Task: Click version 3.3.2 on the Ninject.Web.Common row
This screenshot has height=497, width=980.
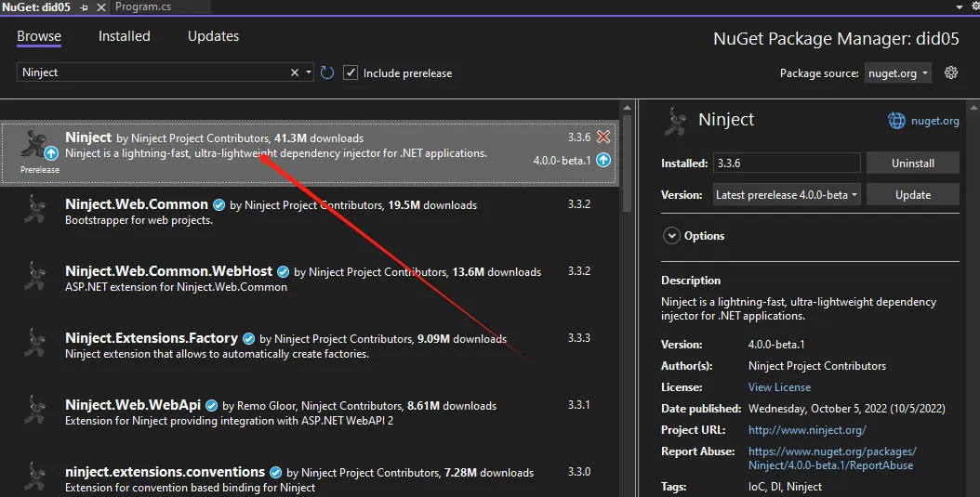Action: point(578,204)
